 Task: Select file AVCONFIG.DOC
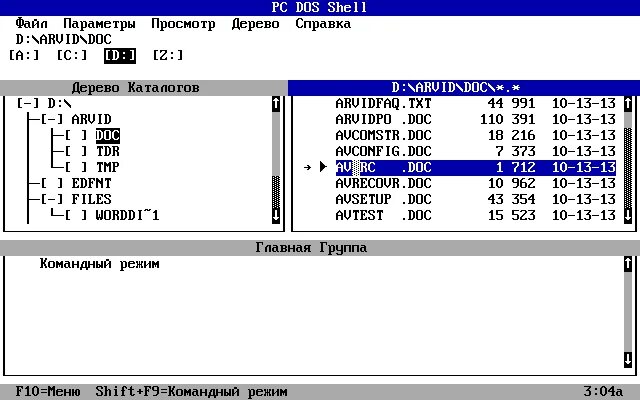476,151
